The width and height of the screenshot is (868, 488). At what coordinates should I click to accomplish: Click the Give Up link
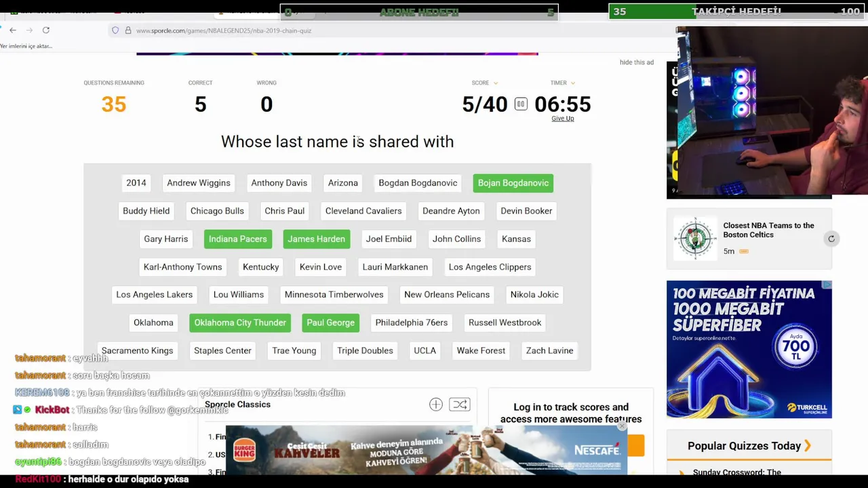[x=562, y=119]
